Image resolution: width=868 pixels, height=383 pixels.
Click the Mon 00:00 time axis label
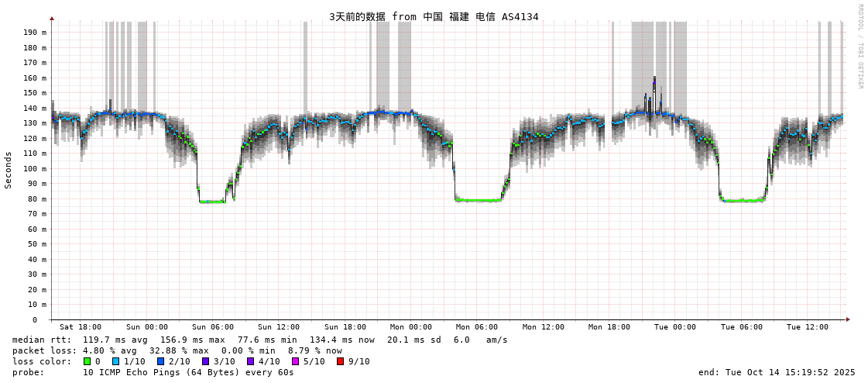click(411, 327)
